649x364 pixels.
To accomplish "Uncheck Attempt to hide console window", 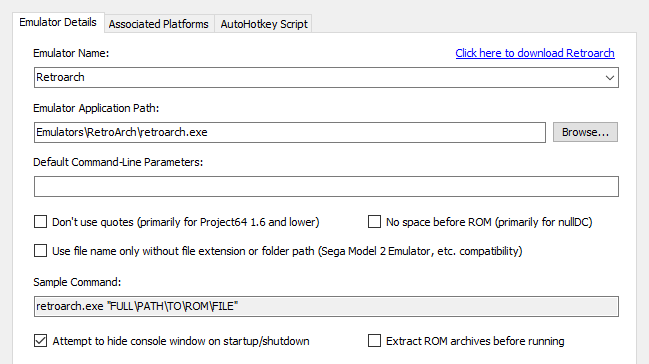I will [41, 341].
